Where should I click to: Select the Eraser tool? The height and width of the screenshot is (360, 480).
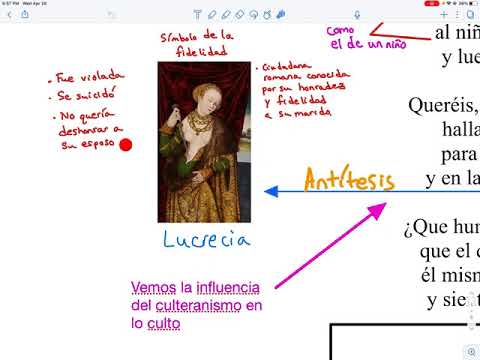pyautogui.click(x=240, y=15)
